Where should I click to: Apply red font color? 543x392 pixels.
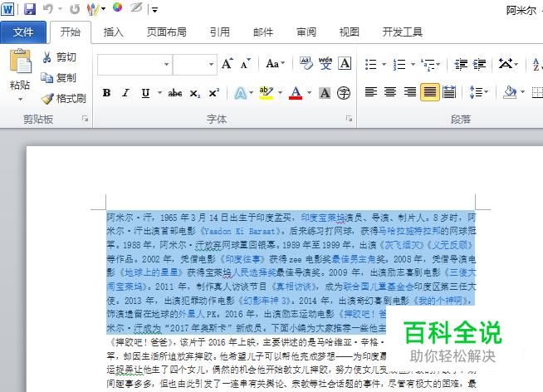tap(296, 93)
